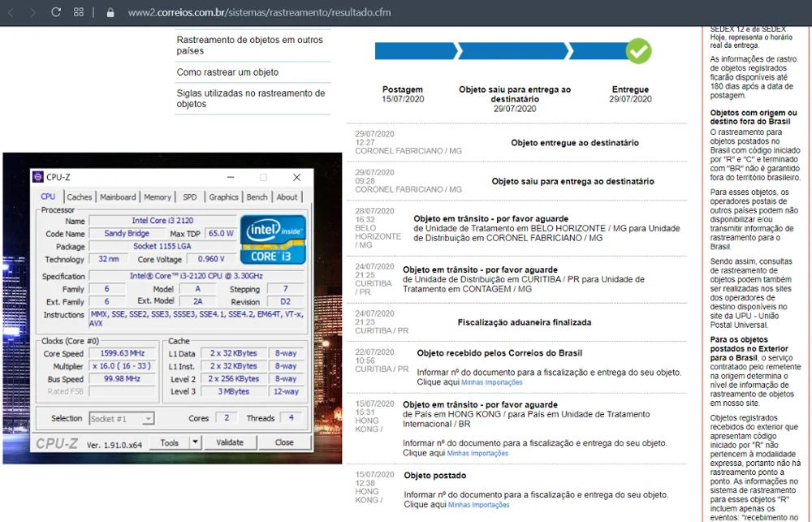Click the 'Socket 1155 LGA' package value

click(x=162, y=246)
